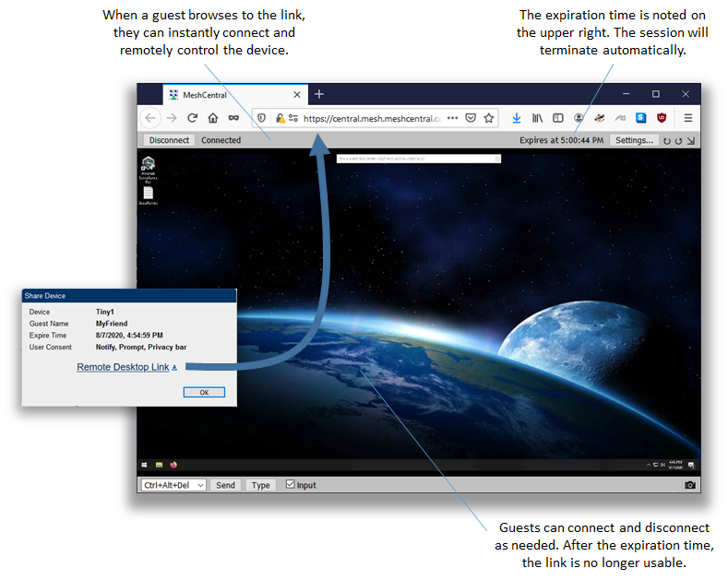Click the document file icon on remote desktop
The width and height of the screenshot is (728, 580).
(x=149, y=192)
